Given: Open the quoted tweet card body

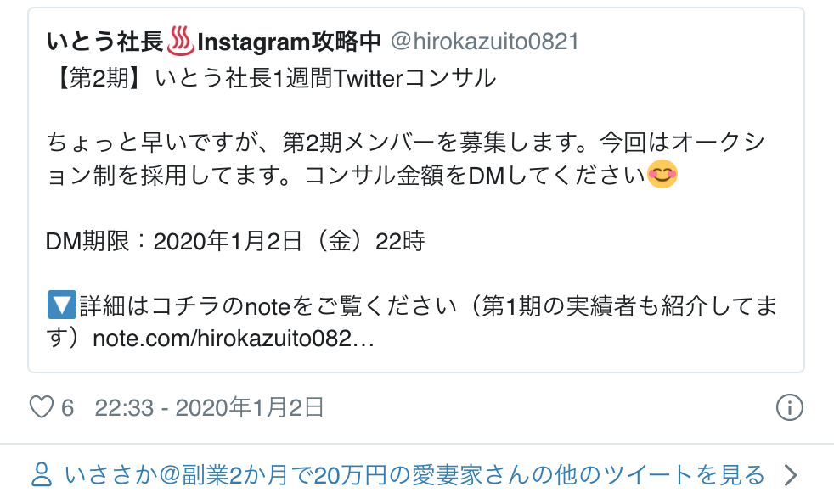Looking at the screenshot, I should pyautogui.click(x=416, y=190).
